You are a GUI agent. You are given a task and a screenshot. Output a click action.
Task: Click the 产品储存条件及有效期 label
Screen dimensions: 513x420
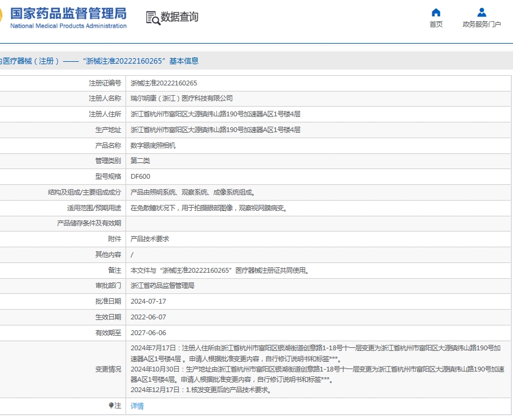coord(89,223)
